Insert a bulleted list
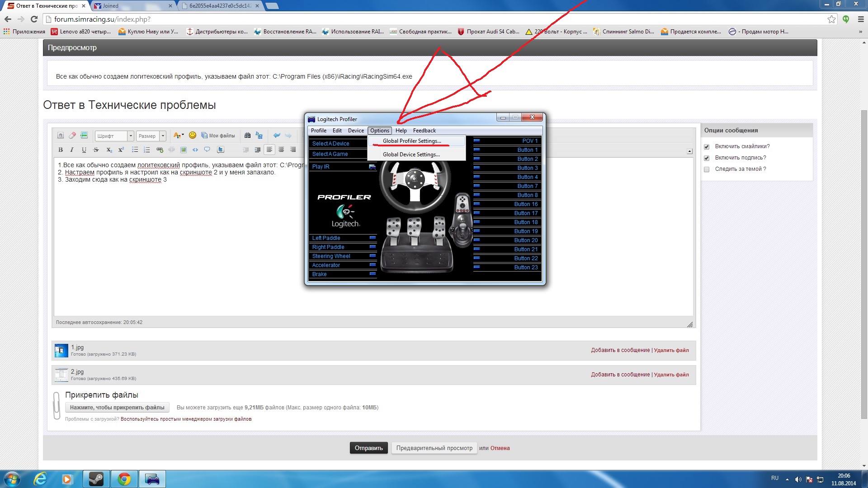Viewport: 868px width, 488px height. pos(135,150)
